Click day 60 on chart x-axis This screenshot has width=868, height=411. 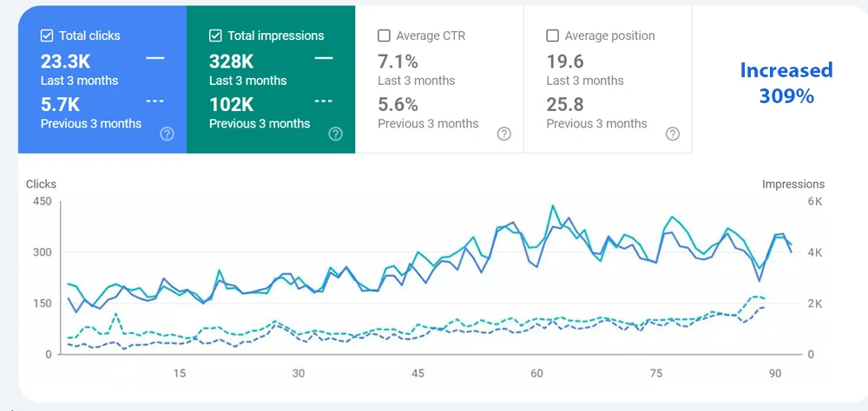click(537, 374)
